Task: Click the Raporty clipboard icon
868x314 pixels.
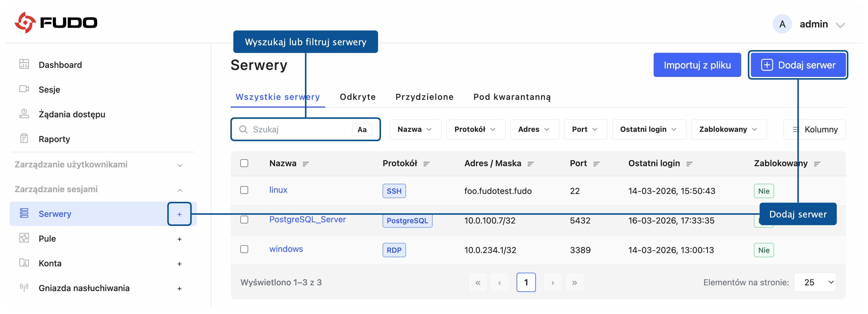Action: click(x=24, y=138)
